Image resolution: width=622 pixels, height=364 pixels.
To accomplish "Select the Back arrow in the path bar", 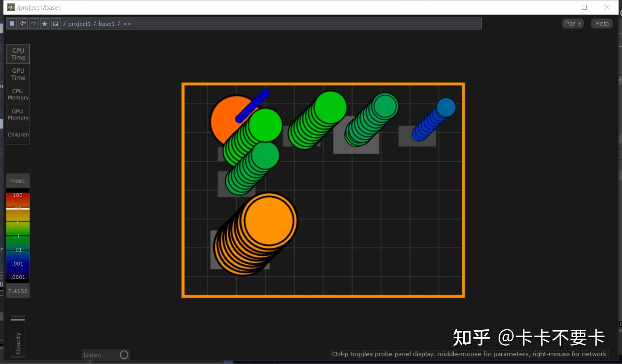I will [23, 23].
